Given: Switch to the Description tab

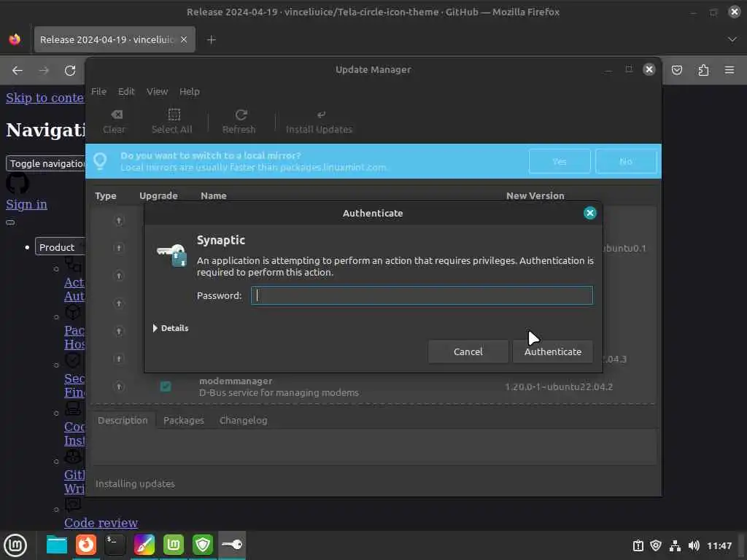Looking at the screenshot, I should [123, 421].
